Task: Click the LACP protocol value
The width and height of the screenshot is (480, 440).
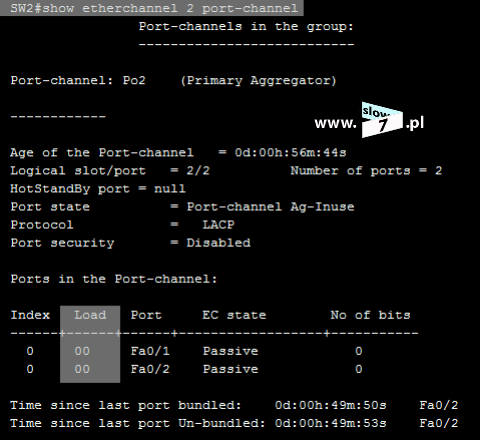Action: click(x=218, y=225)
